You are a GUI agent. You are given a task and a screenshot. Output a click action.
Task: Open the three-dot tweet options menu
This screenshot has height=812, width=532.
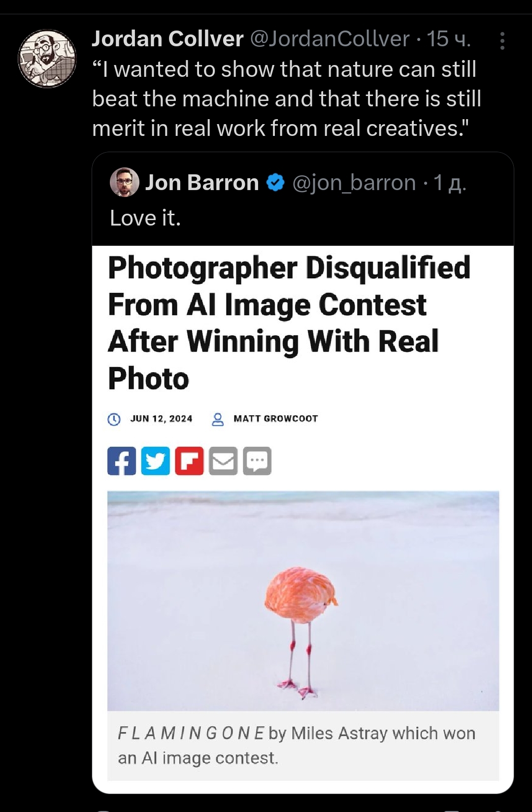502,41
